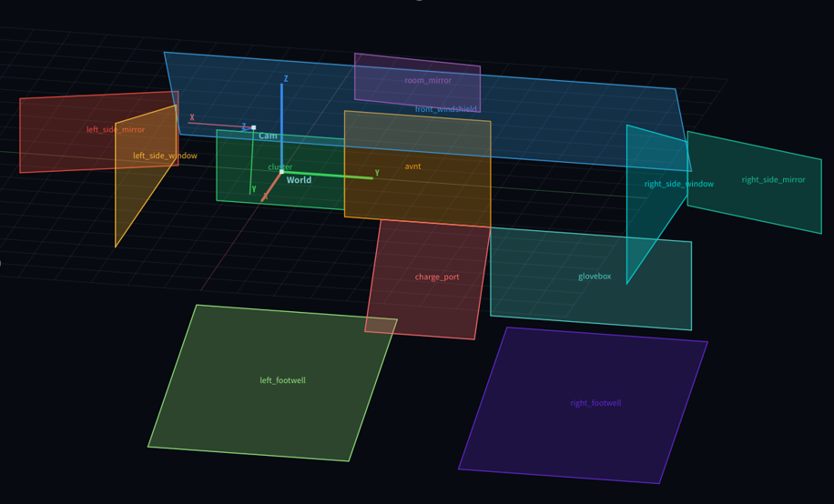
Task: Click the blue world Z axis label
Action: (x=286, y=78)
